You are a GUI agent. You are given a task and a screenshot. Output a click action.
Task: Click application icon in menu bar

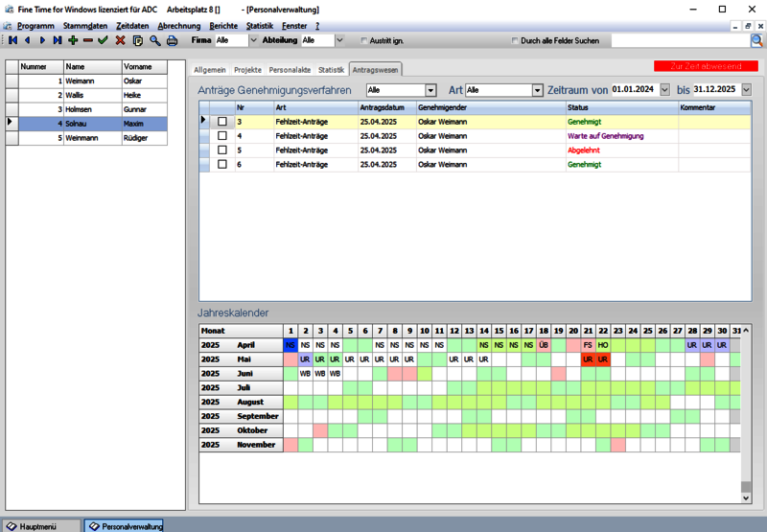point(8,26)
